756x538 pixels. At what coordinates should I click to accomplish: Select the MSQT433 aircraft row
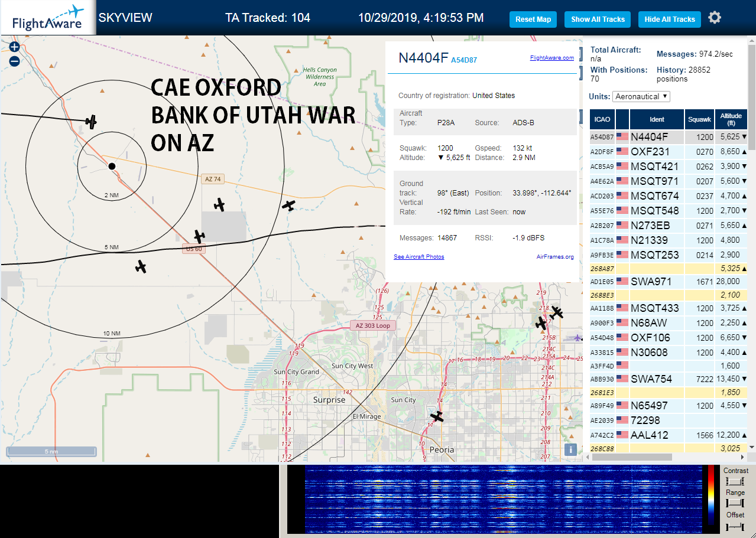[669, 308]
